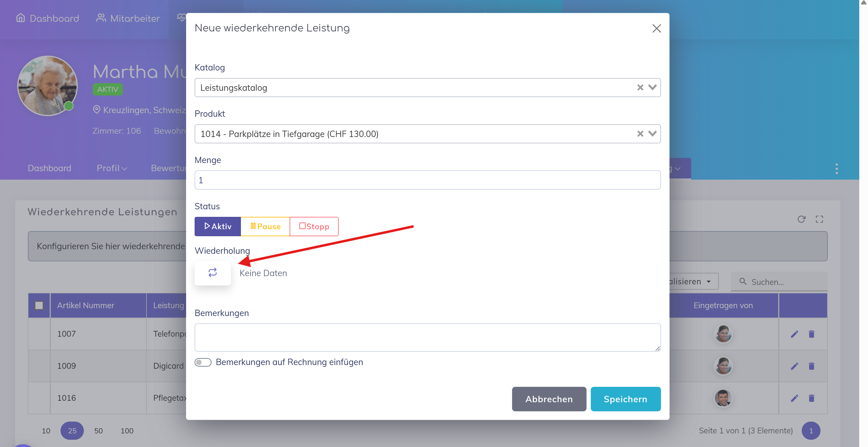Click the Abbrechen button
The height and width of the screenshot is (447, 868).
(549, 399)
